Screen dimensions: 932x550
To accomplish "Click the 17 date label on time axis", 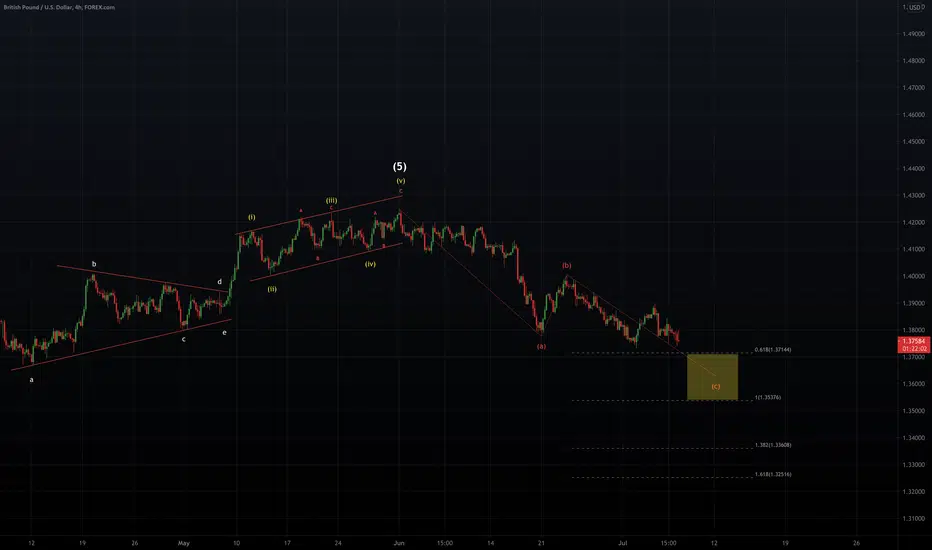I will (x=287, y=543).
